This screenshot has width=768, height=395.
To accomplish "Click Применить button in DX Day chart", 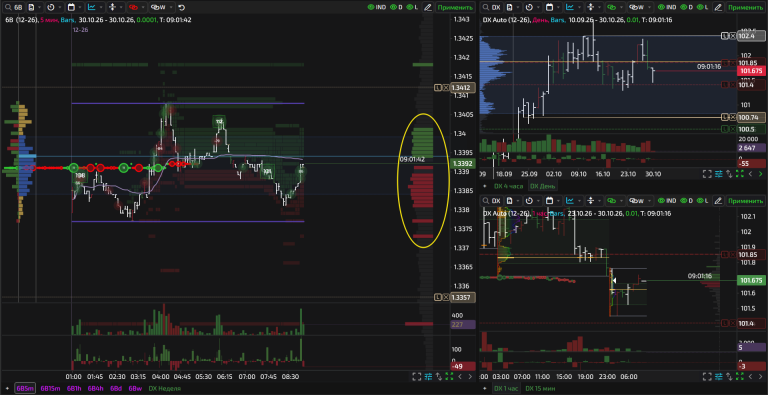I will (x=745, y=7).
